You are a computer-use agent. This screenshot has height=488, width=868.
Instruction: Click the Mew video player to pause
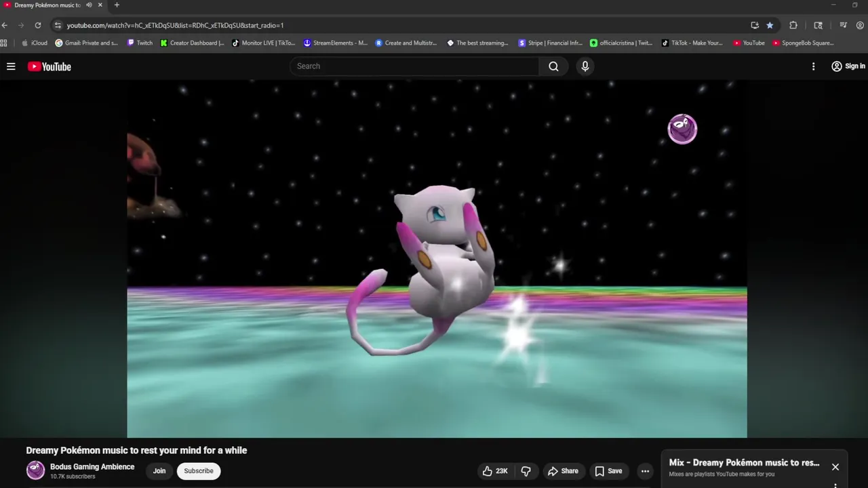pos(437,259)
